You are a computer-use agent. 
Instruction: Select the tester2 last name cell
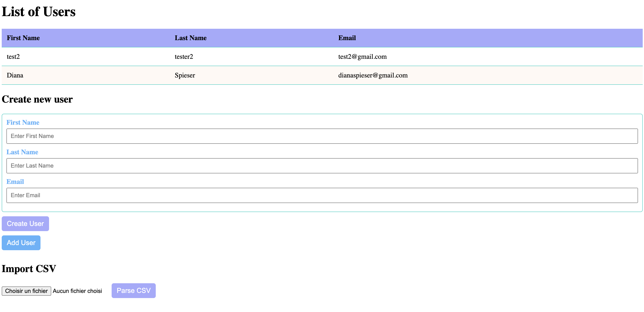[x=184, y=57]
